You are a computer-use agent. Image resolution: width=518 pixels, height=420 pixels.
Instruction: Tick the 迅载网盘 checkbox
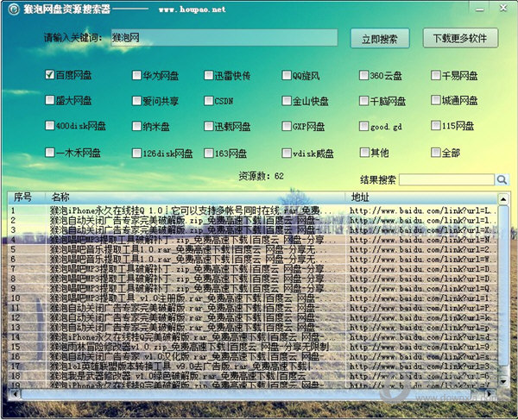[208, 126]
